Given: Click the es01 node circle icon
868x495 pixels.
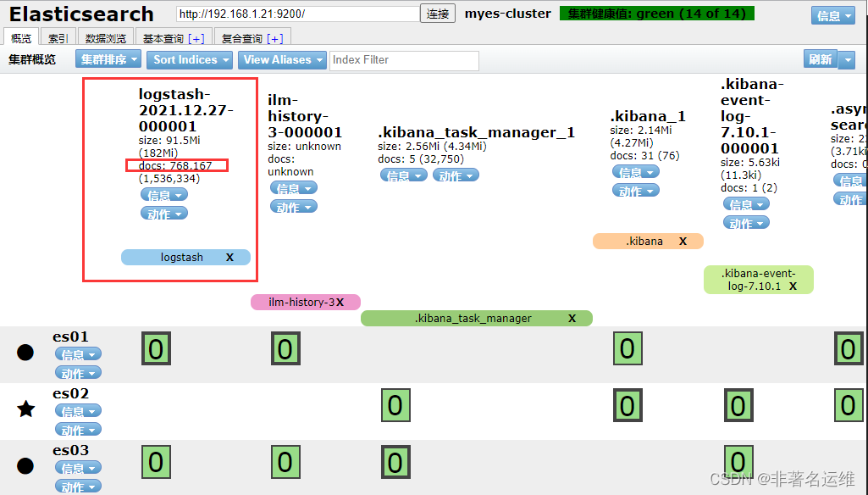Looking at the screenshot, I should 25,353.
